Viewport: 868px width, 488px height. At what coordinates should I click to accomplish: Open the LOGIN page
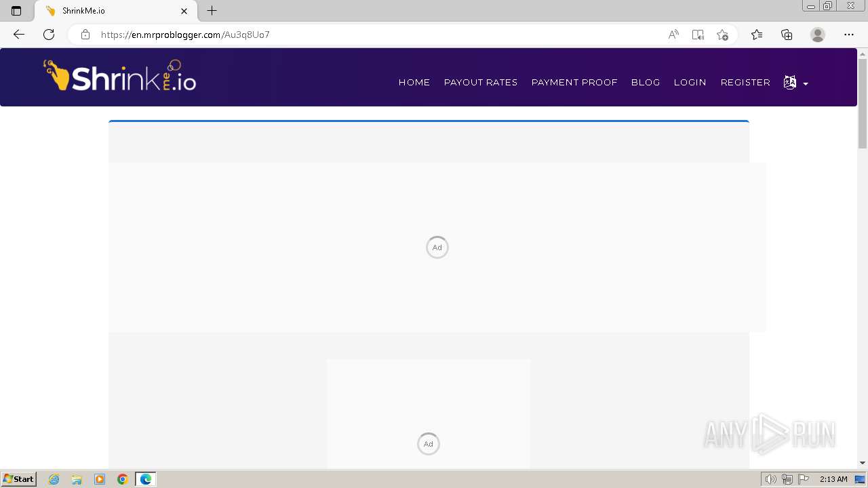(x=690, y=83)
